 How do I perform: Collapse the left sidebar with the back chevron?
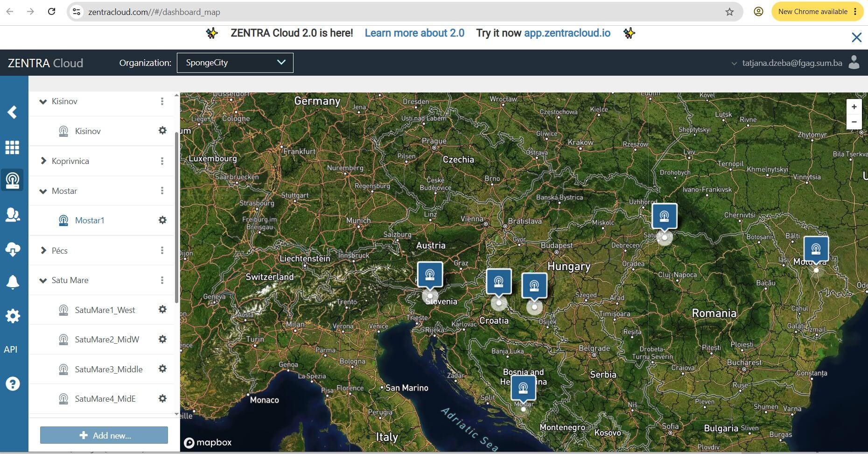12,112
